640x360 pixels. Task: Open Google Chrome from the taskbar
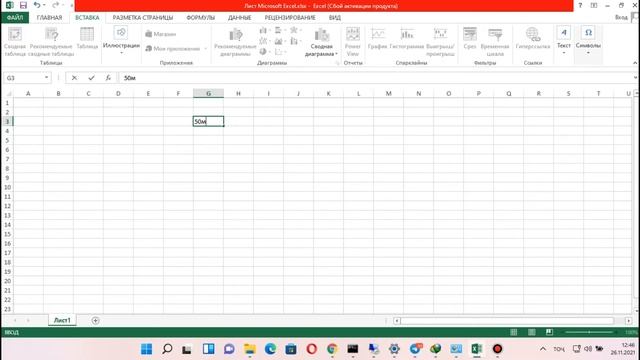[332, 349]
